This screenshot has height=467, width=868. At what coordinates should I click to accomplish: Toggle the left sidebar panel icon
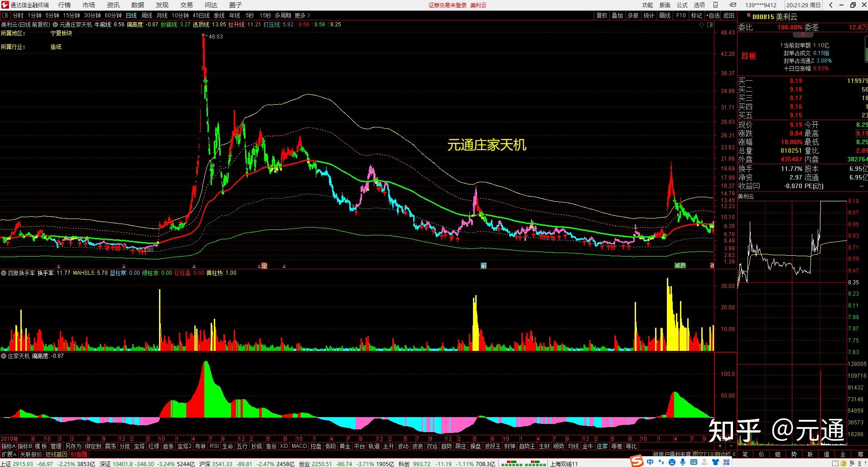5,15
